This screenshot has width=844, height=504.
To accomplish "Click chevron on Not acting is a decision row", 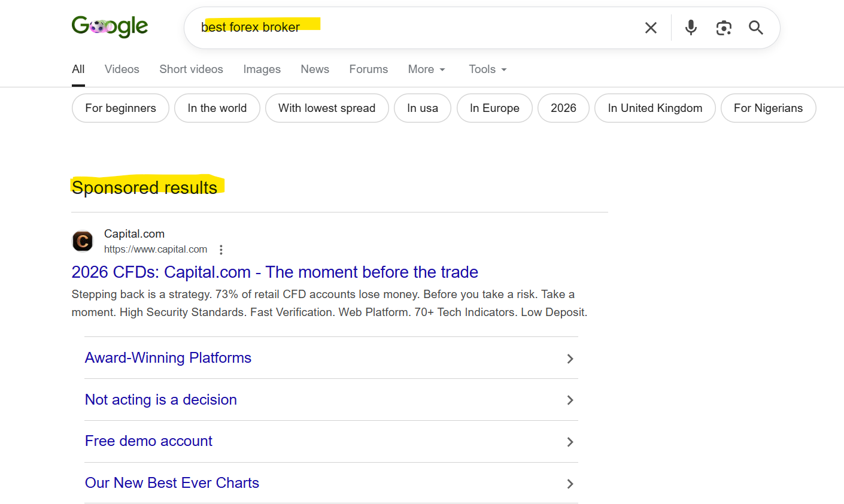I will [x=570, y=400].
